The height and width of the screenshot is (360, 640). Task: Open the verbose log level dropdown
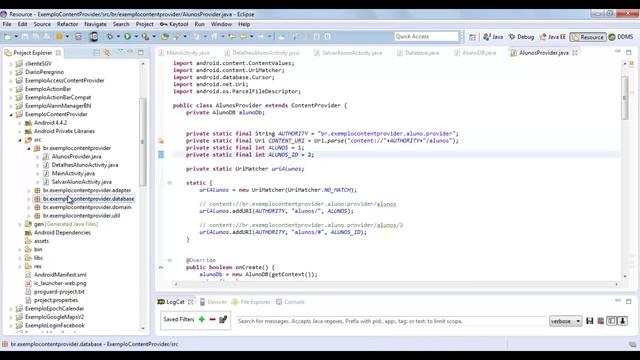pos(565,321)
